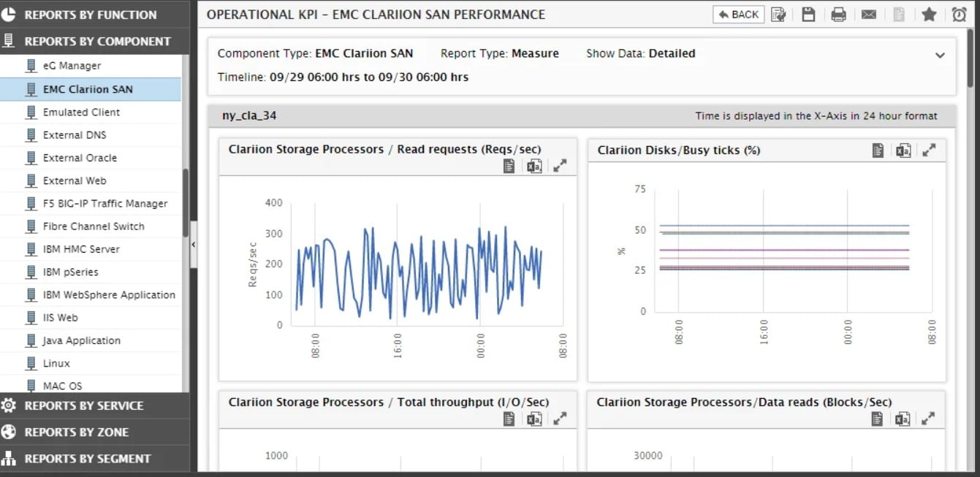Select IBM HMC Server component
The width and height of the screenshot is (980, 477).
[91, 249]
